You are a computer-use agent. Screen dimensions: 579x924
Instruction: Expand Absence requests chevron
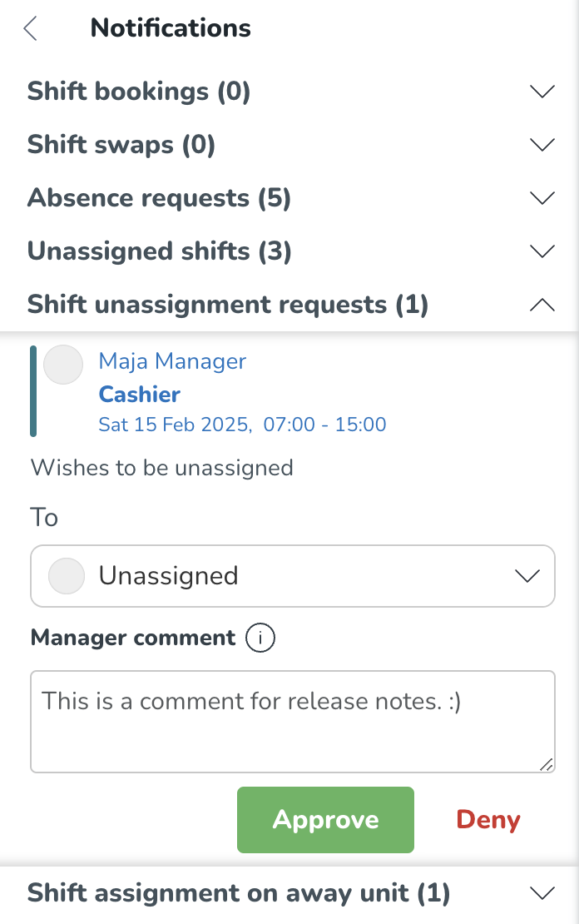(x=542, y=198)
